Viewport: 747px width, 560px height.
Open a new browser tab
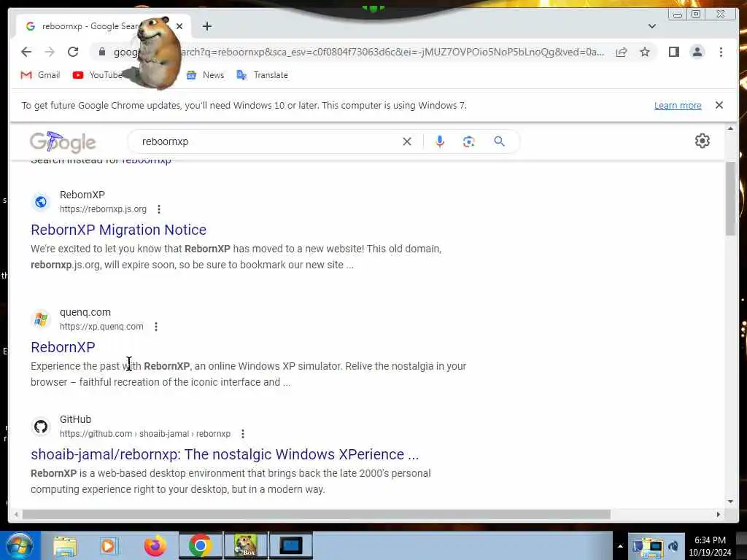click(x=206, y=26)
